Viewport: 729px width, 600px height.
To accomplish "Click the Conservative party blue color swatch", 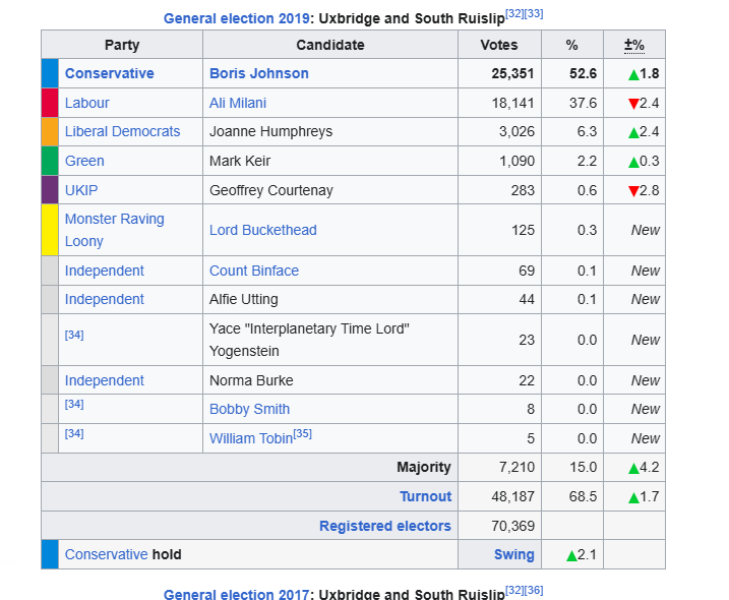I will (x=50, y=73).
